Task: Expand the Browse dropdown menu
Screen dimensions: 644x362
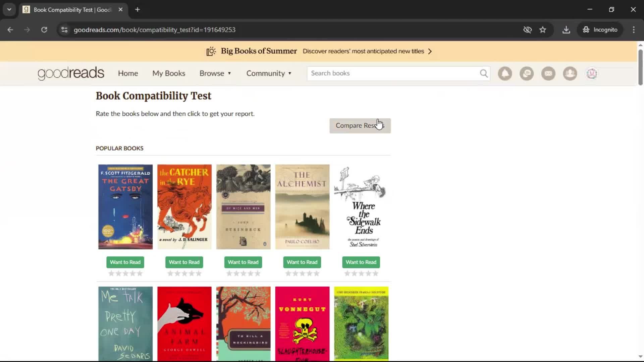Action: (215, 73)
